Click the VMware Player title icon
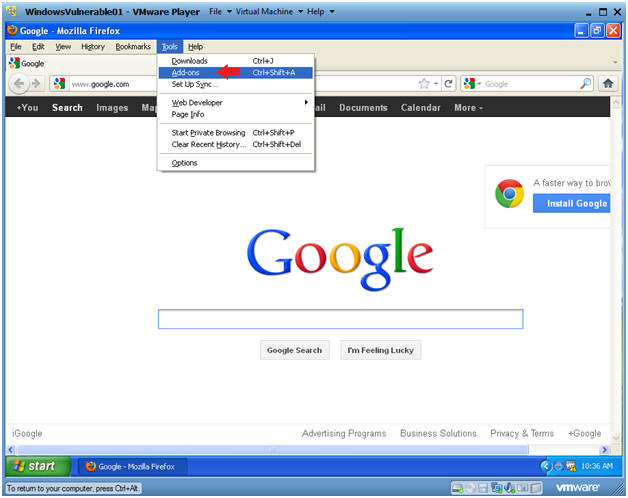The height and width of the screenshot is (498, 628). [x=12, y=11]
